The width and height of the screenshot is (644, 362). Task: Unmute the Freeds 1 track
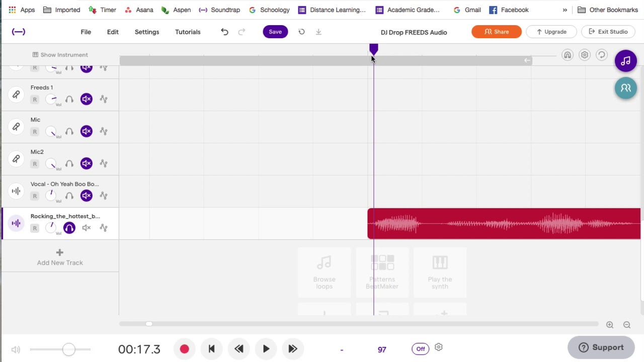click(x=87, y=99)
